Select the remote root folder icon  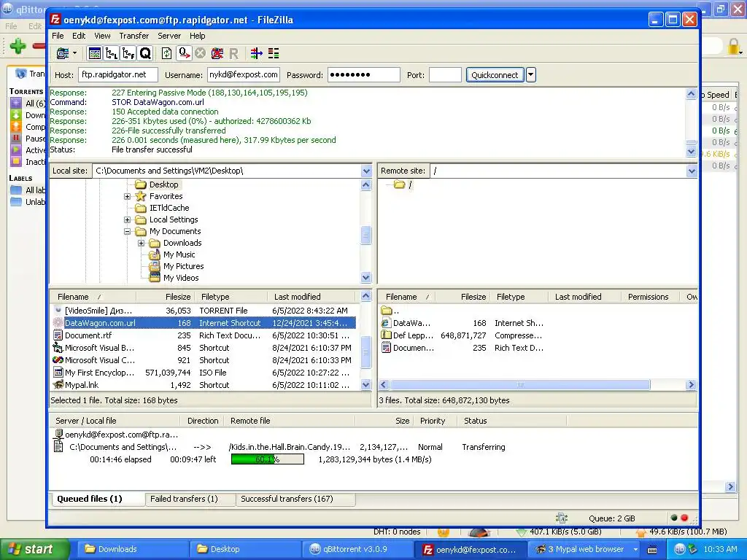click(399, 184)
